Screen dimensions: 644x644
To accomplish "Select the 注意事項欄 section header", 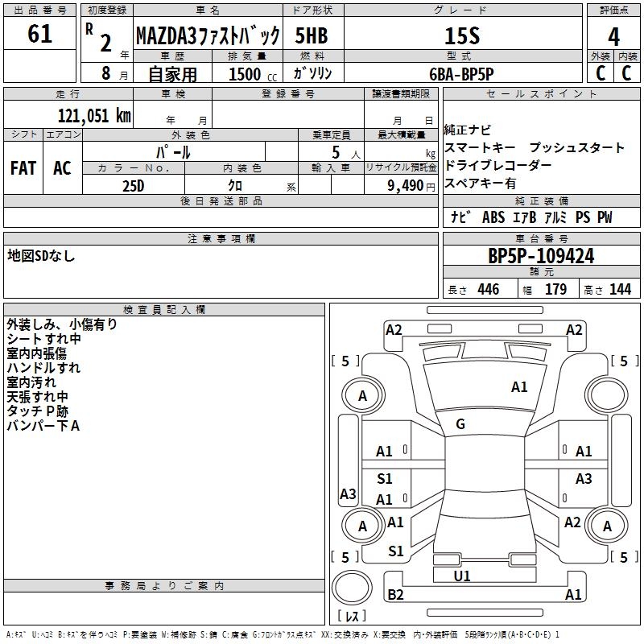I will (x=221, y=238).
